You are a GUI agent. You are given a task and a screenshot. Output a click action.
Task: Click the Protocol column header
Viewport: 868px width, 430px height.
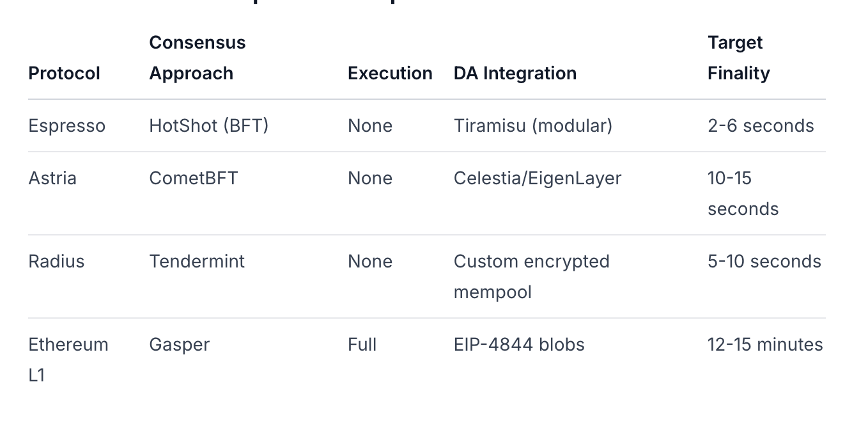pyautogui.click(x=65, y=74)
